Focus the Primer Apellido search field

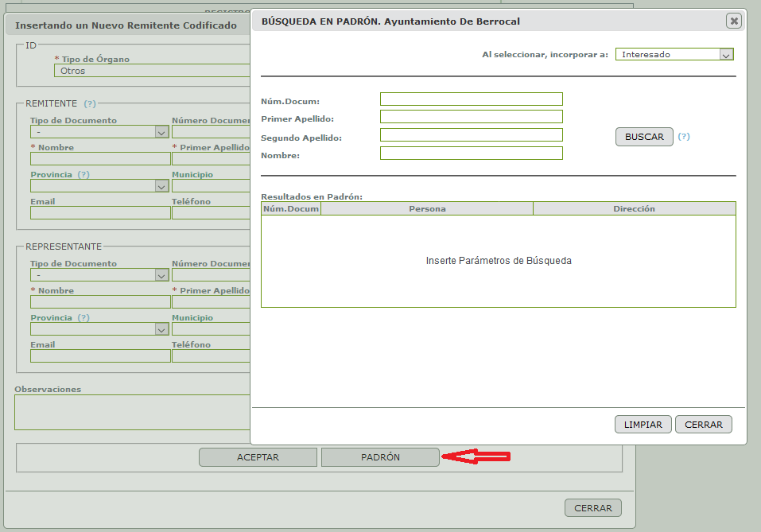tap(472, 116)
